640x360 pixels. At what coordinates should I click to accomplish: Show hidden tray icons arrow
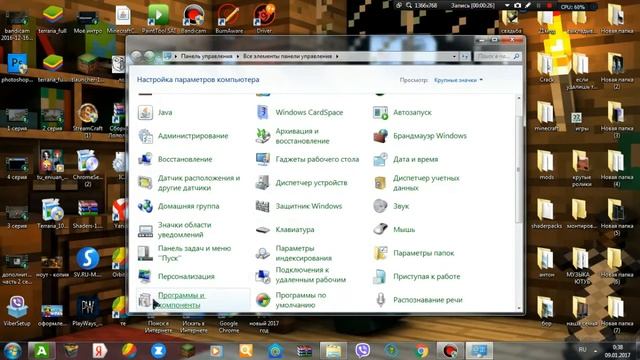click(595, 351)
